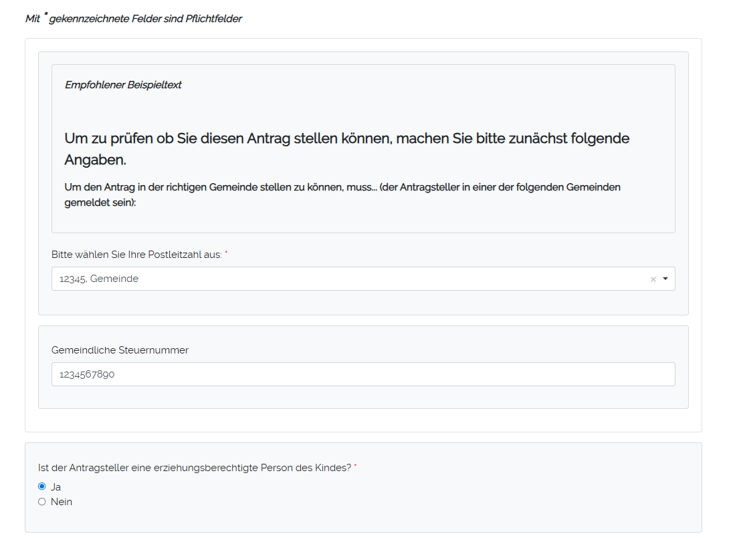739x560 pixels.
Task: Click the paragraph about 'richtigen Gemeinde'
Action: [342, 187]
